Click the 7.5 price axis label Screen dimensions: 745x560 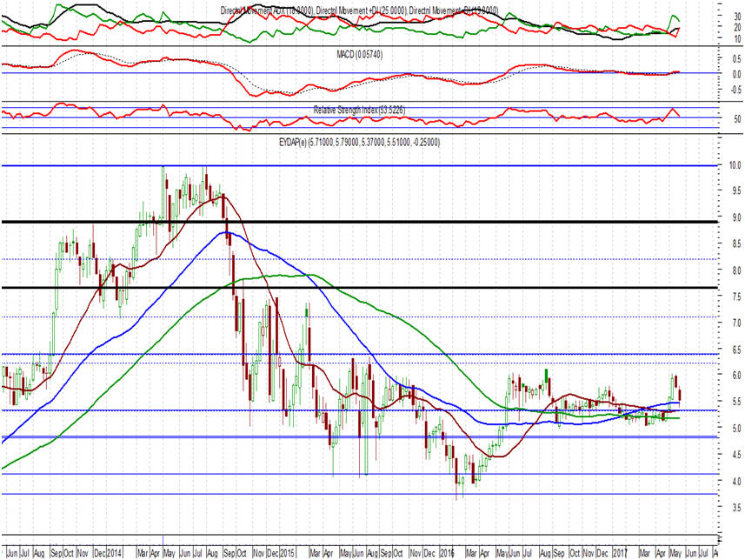[737, 297]
